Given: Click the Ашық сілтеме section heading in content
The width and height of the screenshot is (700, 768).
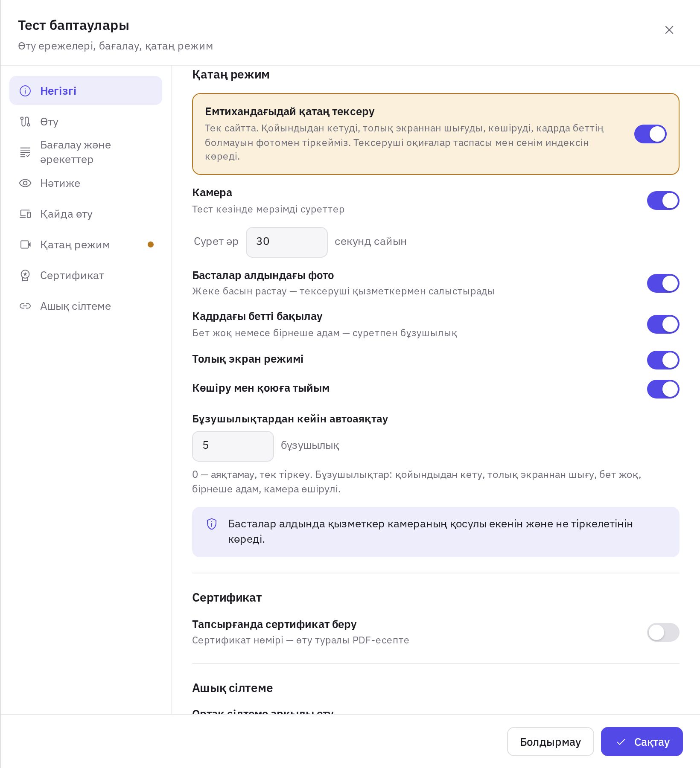Looking at the screenshot, I should pyautogui.click(x=232, y=688).
